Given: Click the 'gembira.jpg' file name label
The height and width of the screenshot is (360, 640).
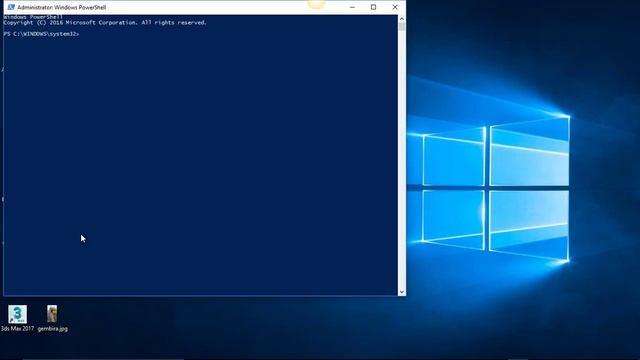Looking at the screenshot, I should pos(53,329).
